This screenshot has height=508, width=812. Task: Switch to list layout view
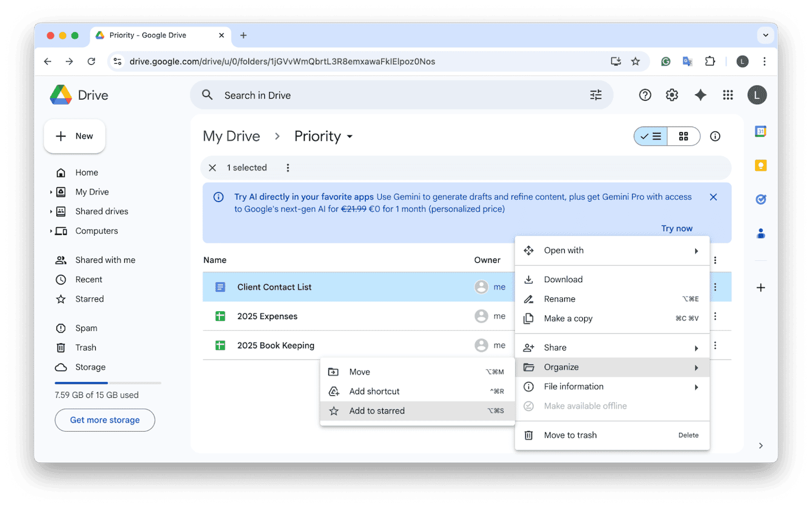pos(651,136)
